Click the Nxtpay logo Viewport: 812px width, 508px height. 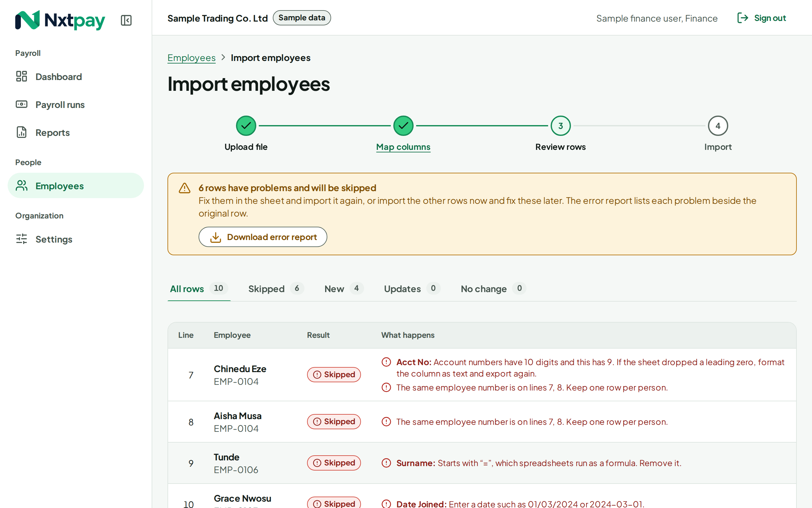click(x=60, y=20)
